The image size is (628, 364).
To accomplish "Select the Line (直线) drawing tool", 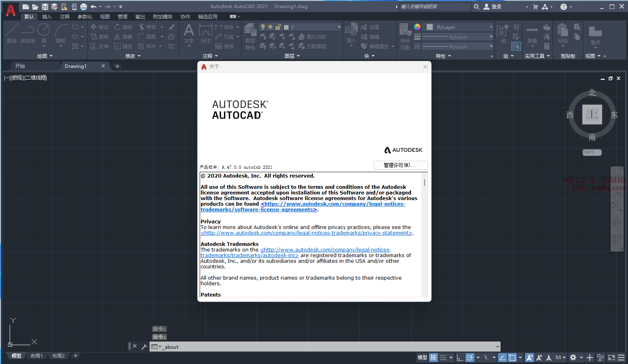I will (12, 33).
